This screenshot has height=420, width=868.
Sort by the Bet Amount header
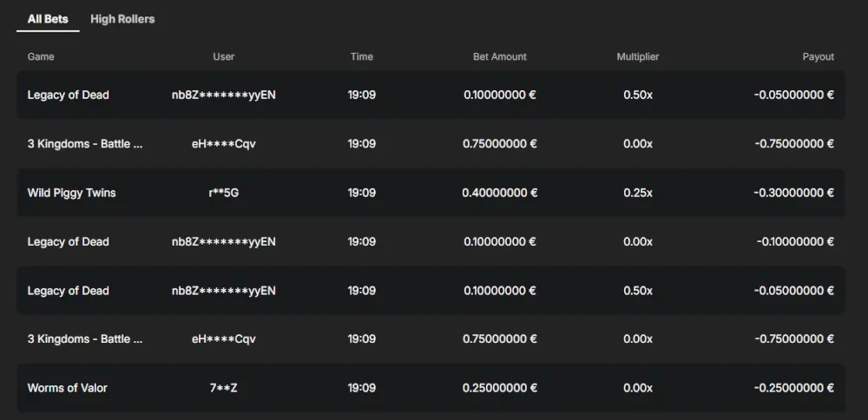499,56
